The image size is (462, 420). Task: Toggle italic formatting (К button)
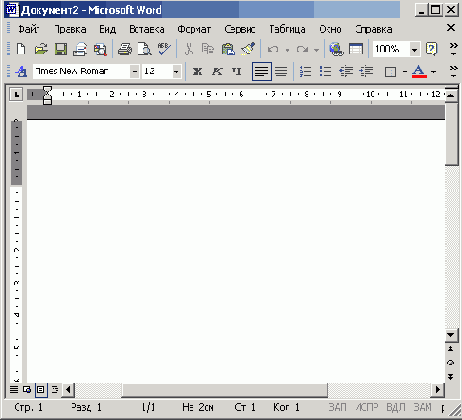click(x=217, y=71)
